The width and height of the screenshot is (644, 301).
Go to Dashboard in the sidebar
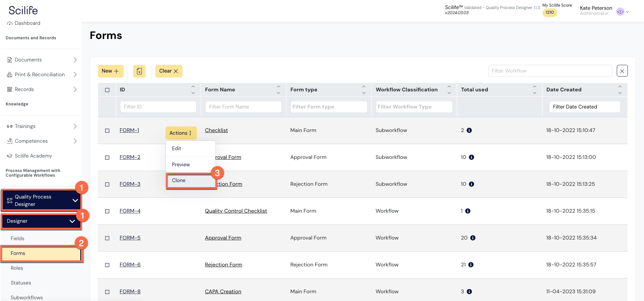click(x=27, y=23)
